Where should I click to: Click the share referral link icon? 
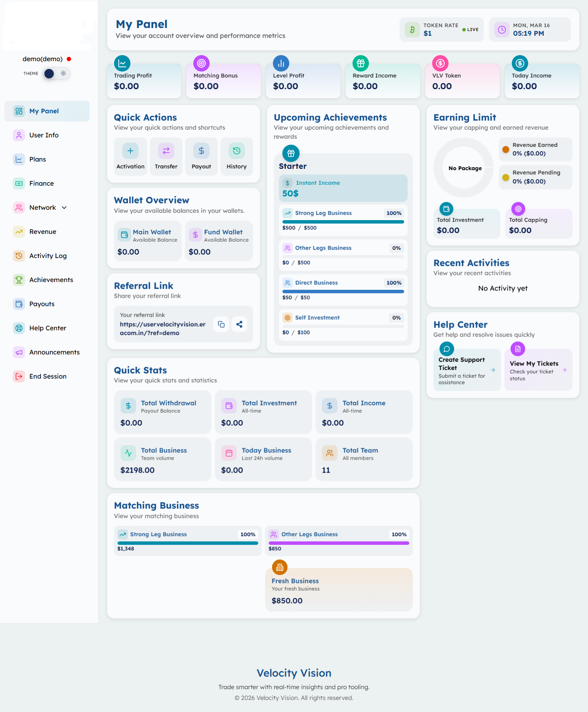point(239,324)
